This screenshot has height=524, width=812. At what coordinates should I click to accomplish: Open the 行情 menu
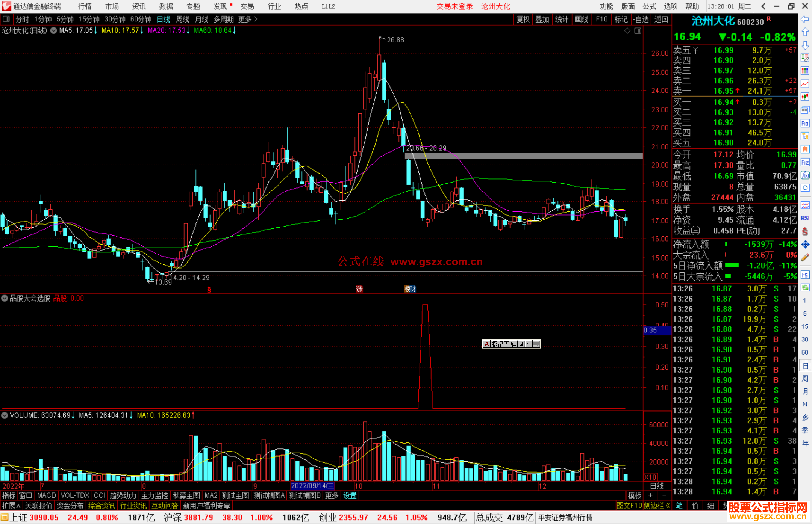click(85, 6)
